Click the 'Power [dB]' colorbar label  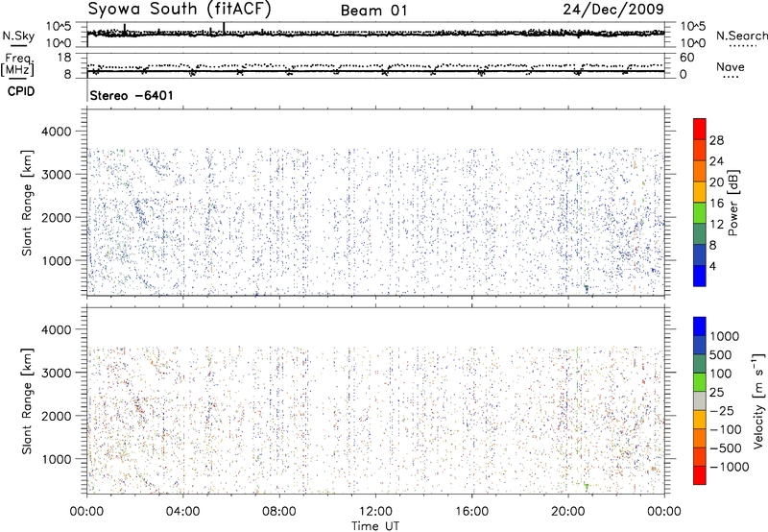pos(733,203)
